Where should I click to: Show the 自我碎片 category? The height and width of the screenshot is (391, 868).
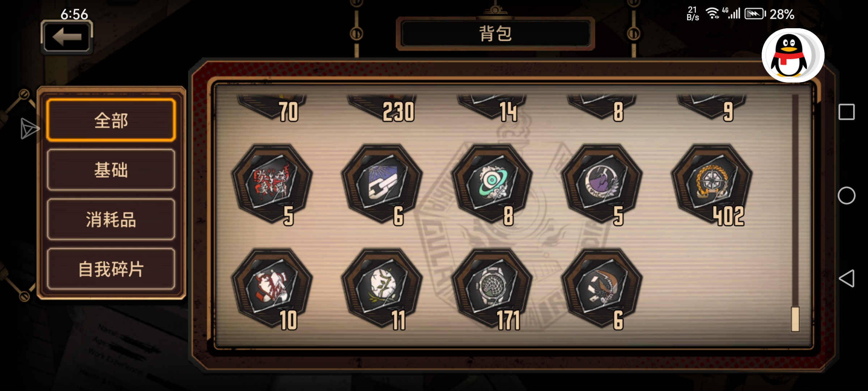111,269
